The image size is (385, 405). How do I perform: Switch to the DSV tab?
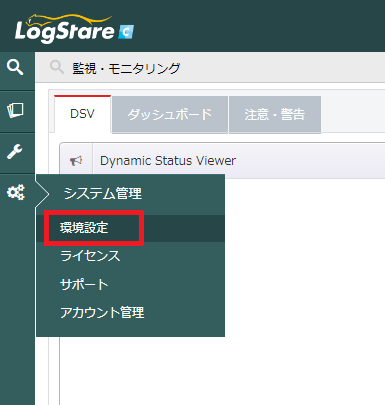(x=82, y=114)
